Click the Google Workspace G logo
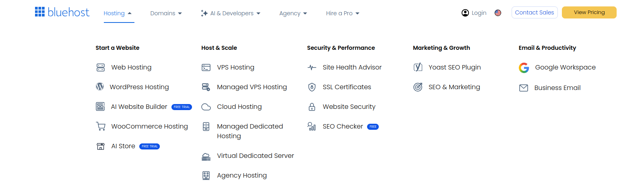This screenshot has height=184, width=644. [x=524, y=68]
